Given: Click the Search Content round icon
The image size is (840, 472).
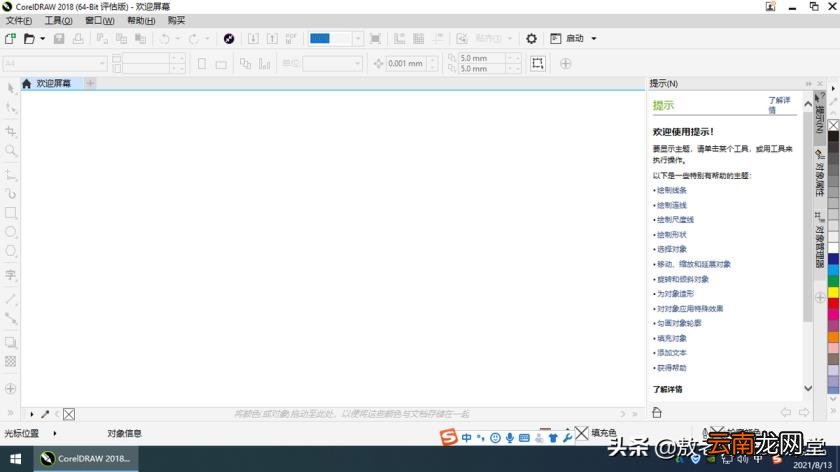Looking at the screenshot, I should pyautogui.click(x=229, y=39).
